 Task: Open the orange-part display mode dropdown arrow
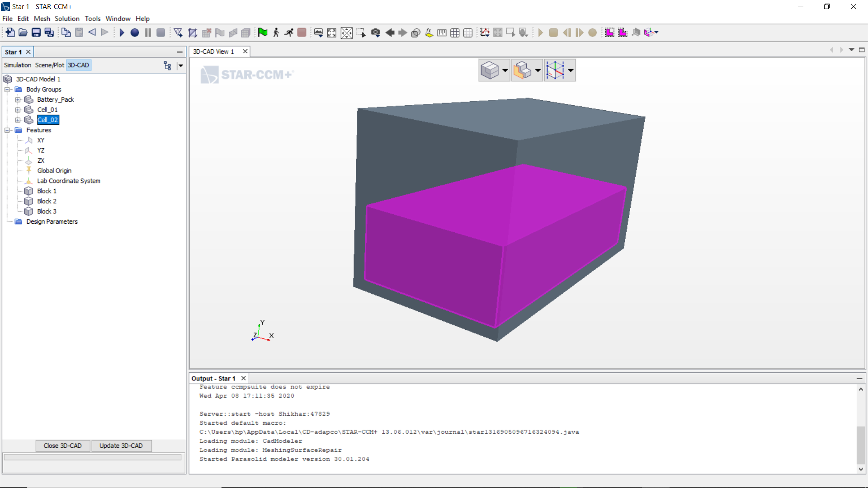click(x=538, y=70)
